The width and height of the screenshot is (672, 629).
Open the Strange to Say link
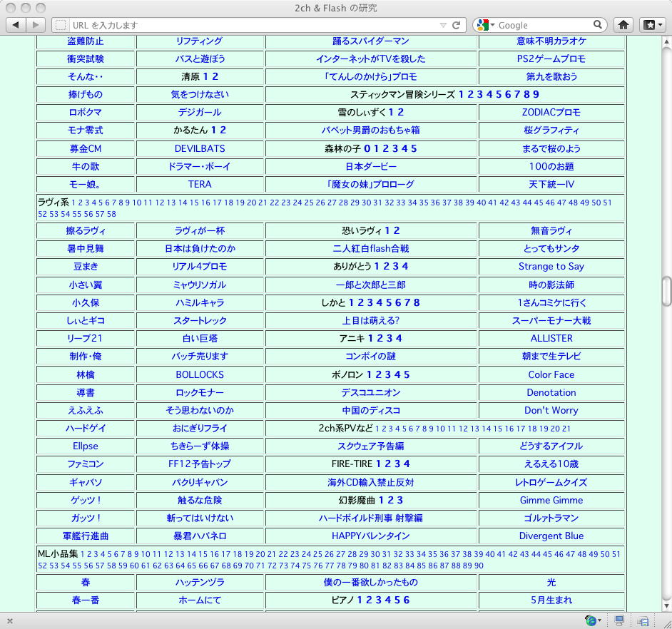[x=551, y=267]
